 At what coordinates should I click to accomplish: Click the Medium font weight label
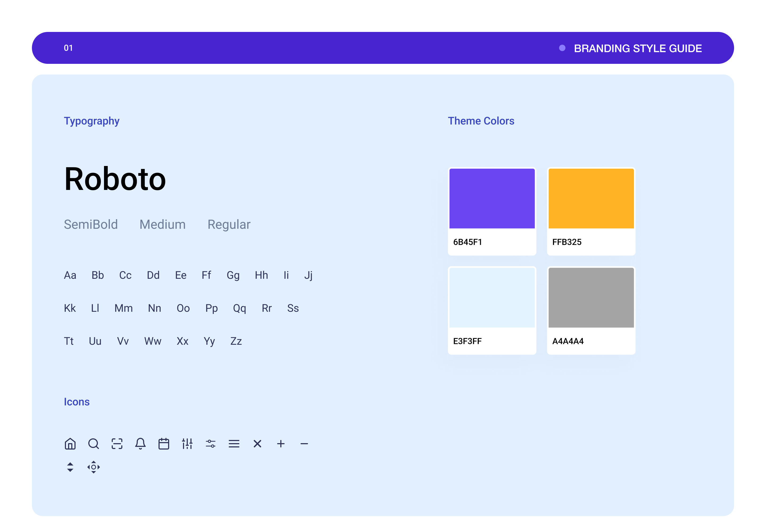point(162,224)
